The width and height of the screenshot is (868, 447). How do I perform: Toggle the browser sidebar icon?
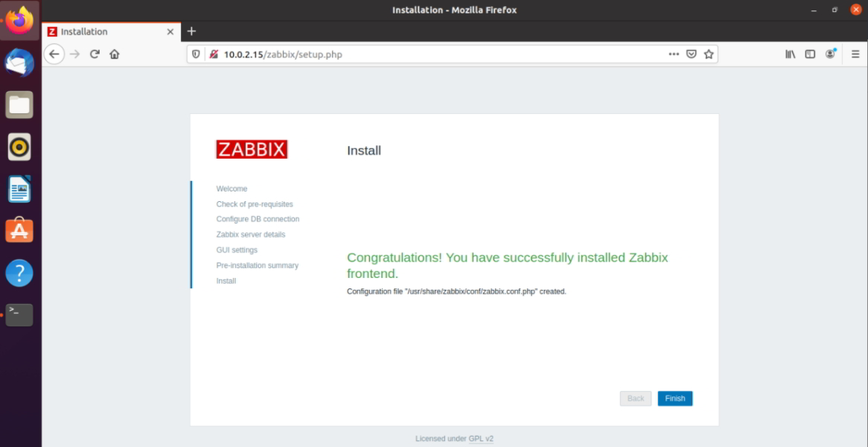pos(809,54)
